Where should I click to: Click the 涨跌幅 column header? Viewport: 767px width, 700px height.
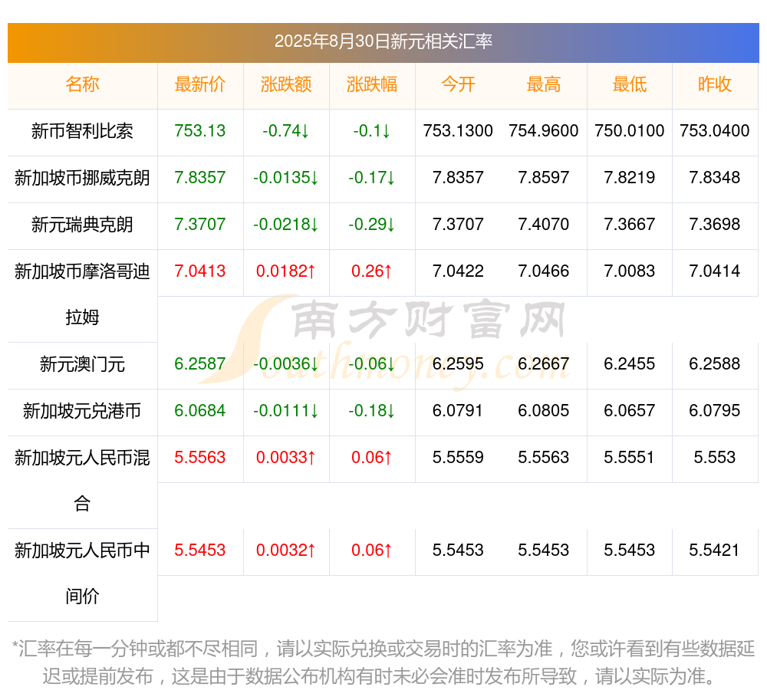coord(372,84)
